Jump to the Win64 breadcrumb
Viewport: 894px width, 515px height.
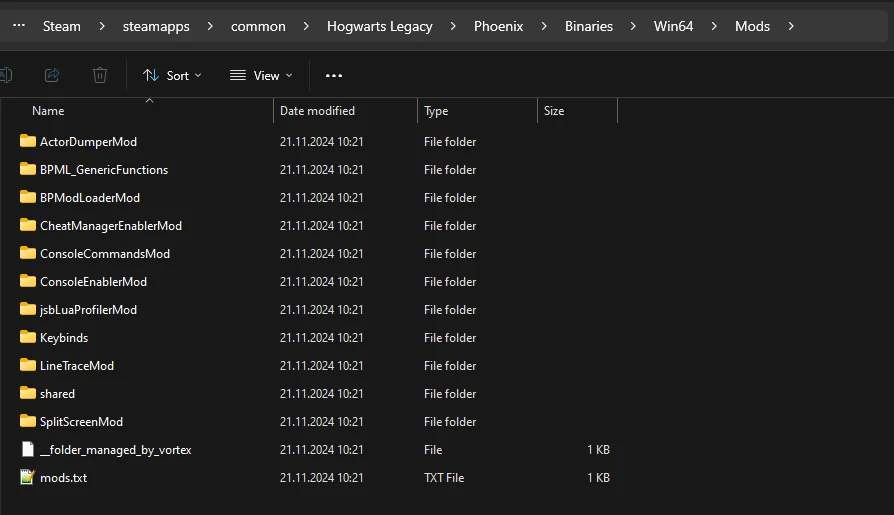(x=675, y=26)
